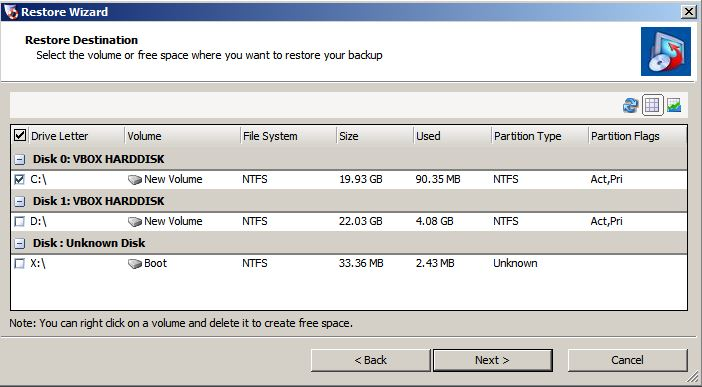702x387 pixels.
Task: Select the 4.08 GB used cell
Action: (434, 221)
